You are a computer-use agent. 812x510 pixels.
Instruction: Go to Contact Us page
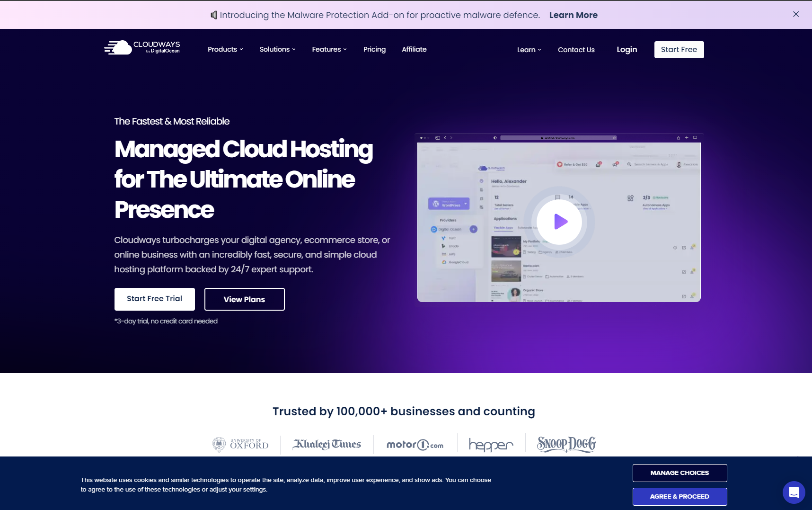(x=576, y=50)
